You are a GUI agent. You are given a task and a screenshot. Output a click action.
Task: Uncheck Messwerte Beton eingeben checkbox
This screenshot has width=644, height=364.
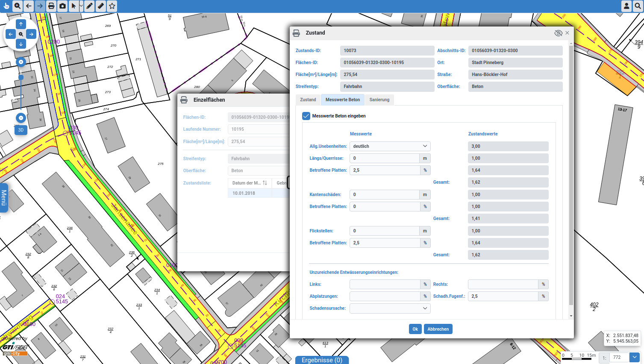306,116
